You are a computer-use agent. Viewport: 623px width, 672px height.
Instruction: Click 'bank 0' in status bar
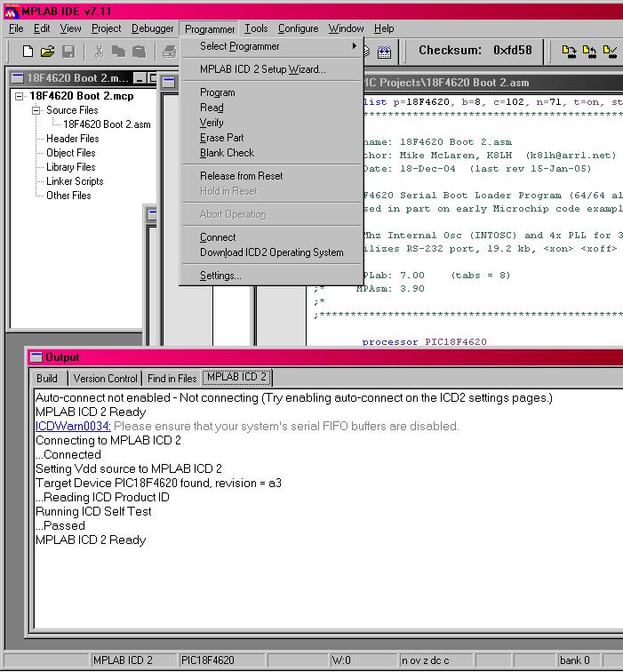coord(579,660)
